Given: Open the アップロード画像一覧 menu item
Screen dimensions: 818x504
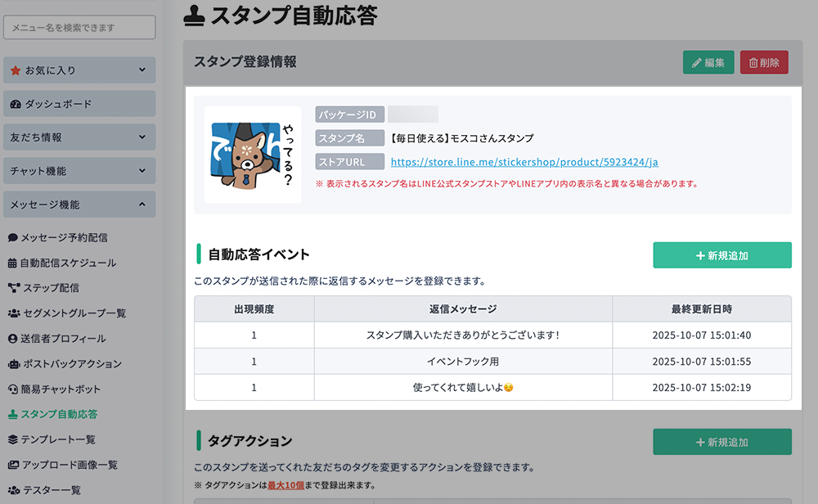Looking at the screenshot, I should coord(69,465).
